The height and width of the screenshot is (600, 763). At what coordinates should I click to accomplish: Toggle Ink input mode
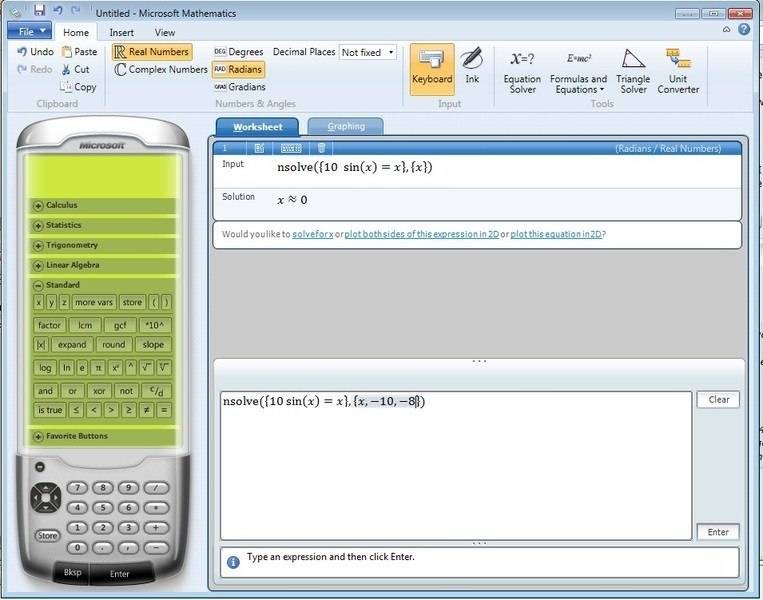pyautogui.click(x=472, y=66)
